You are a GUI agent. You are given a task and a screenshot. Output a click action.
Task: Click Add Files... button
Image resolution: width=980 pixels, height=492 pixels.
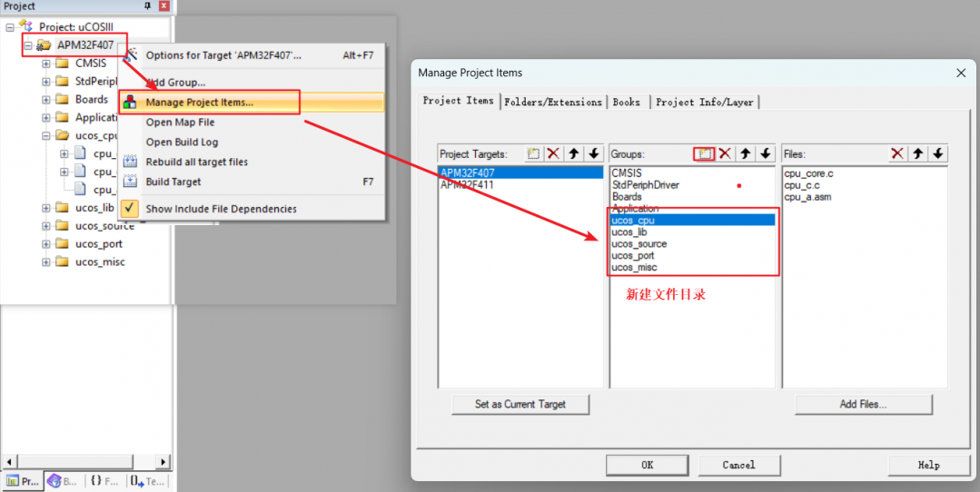pos(863,404)
